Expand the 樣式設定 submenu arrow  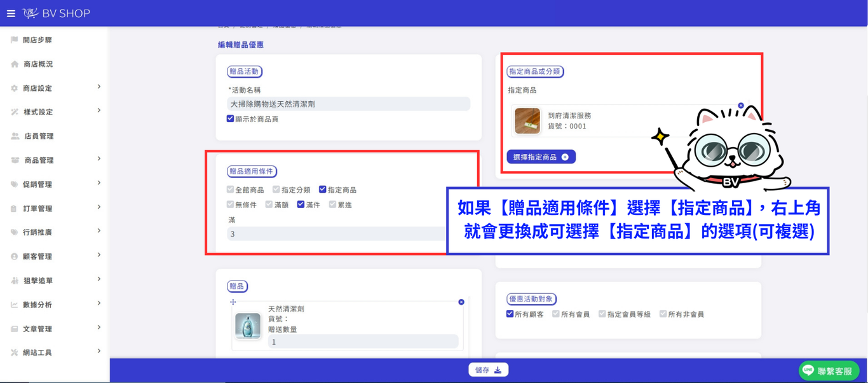point(99,111)
